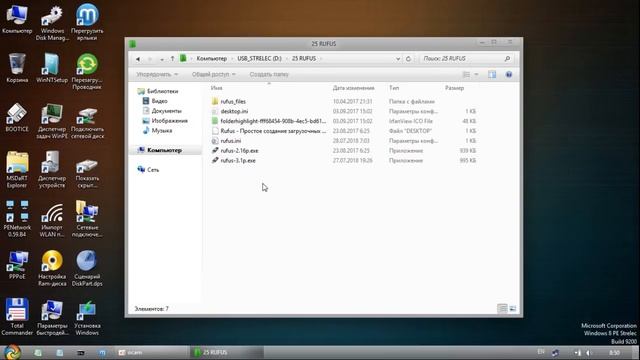Viewport: 640px width, 360px height.
Task: Click the explorer Back arrow
Action: coord(138,59)
